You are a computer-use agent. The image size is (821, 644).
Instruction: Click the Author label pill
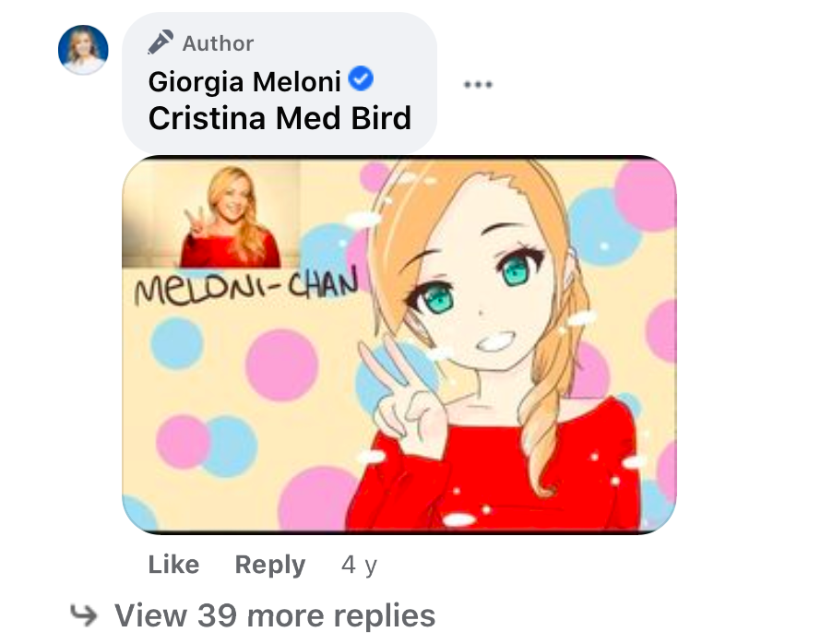tap(198, 42)
